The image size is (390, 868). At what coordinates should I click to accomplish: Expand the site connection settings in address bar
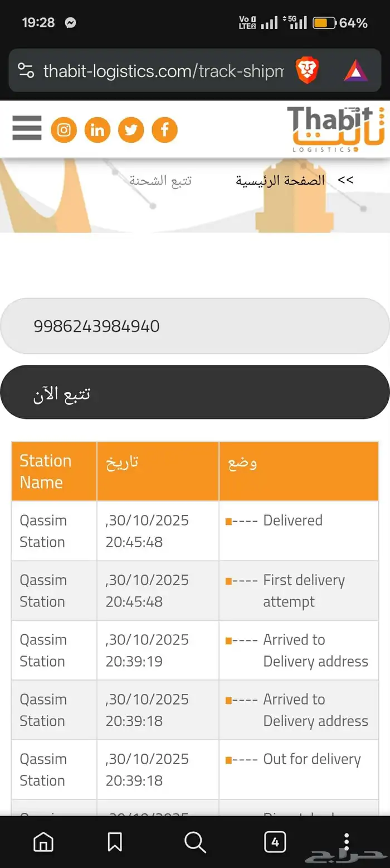(x=26, y=71)
